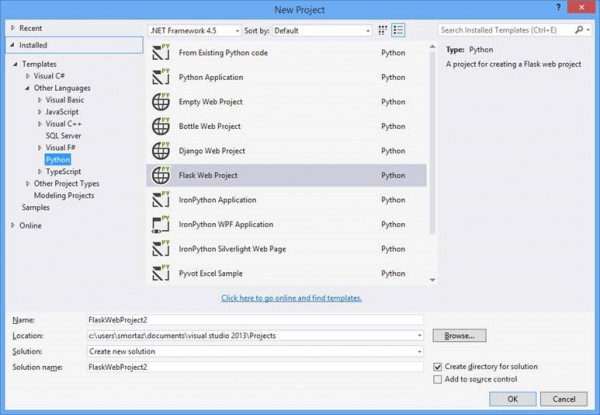Select the Django Web Project row text
Image resolution: width=600 pixels, height=415 pixels.
[212, 151]
